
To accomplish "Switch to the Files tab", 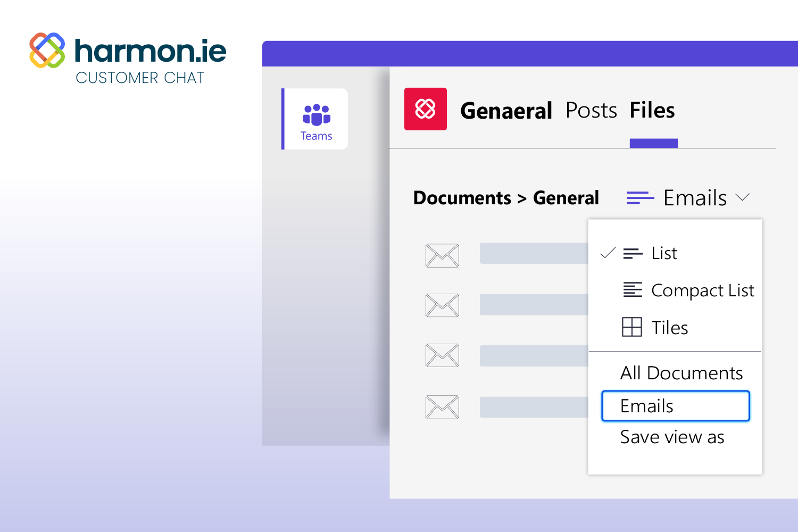I will (x=652, y=110).
